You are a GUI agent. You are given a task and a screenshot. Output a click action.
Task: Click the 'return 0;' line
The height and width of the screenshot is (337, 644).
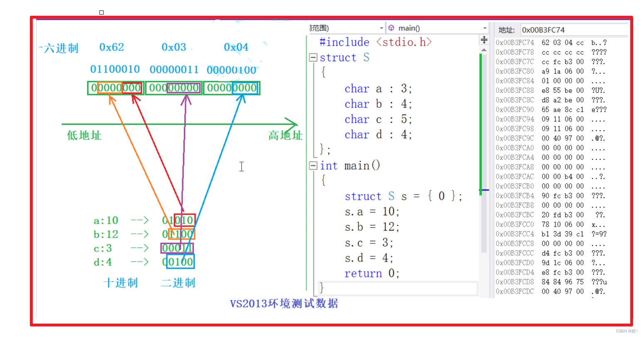[x=372, y=273]
